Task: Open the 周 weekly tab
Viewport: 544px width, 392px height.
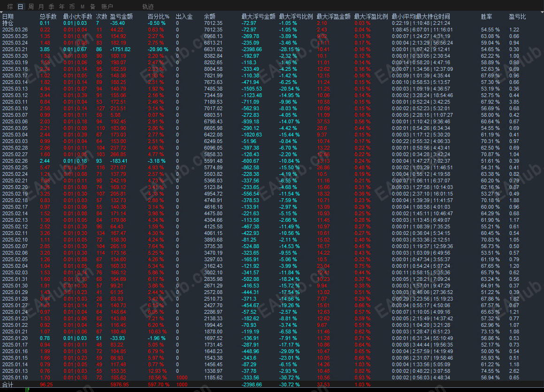Action: (31, 7)
